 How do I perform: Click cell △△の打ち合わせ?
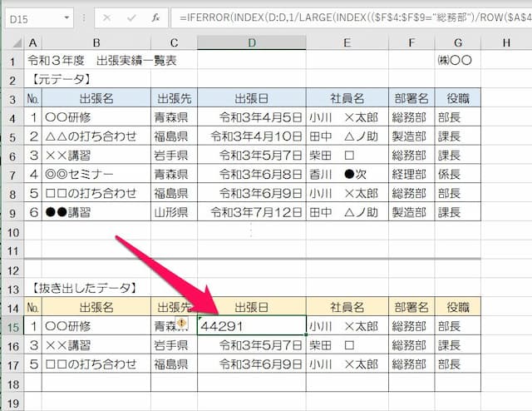(x=96, y=136)
